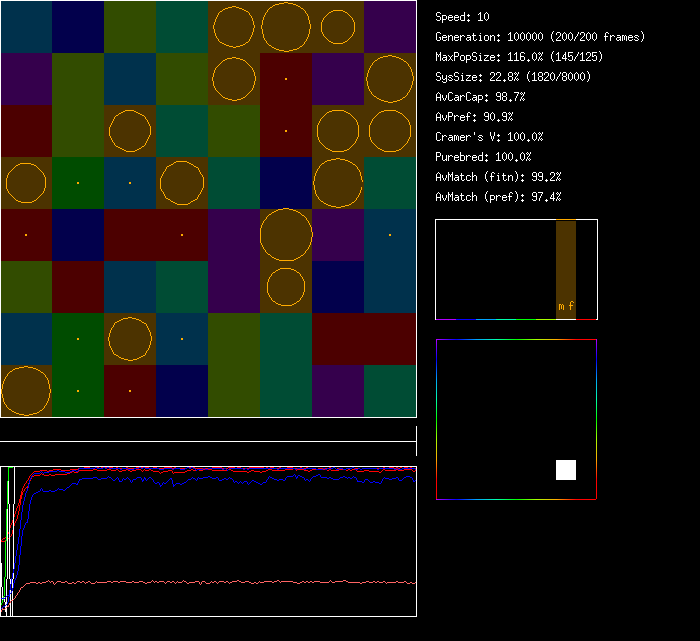Click the circle in grid's bottom-left corner cell
This screenshot has height=641, width=700.
(x=26, y=391)
